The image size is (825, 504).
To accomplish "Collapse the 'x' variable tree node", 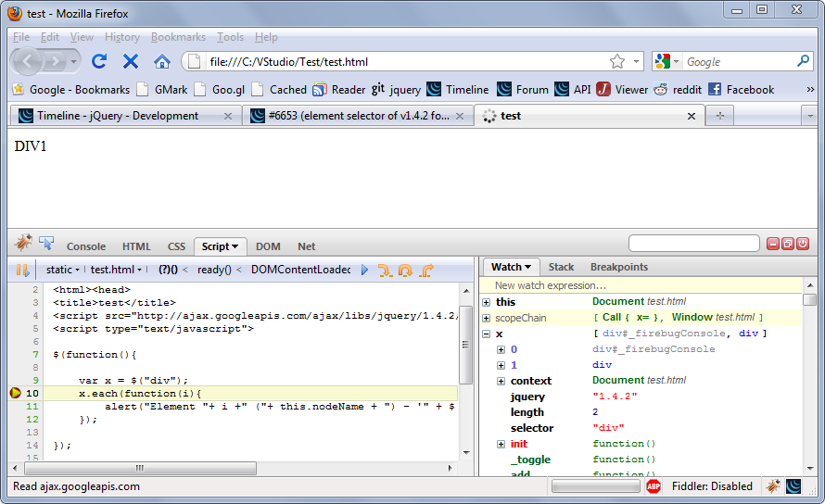I will click(487, 334).
